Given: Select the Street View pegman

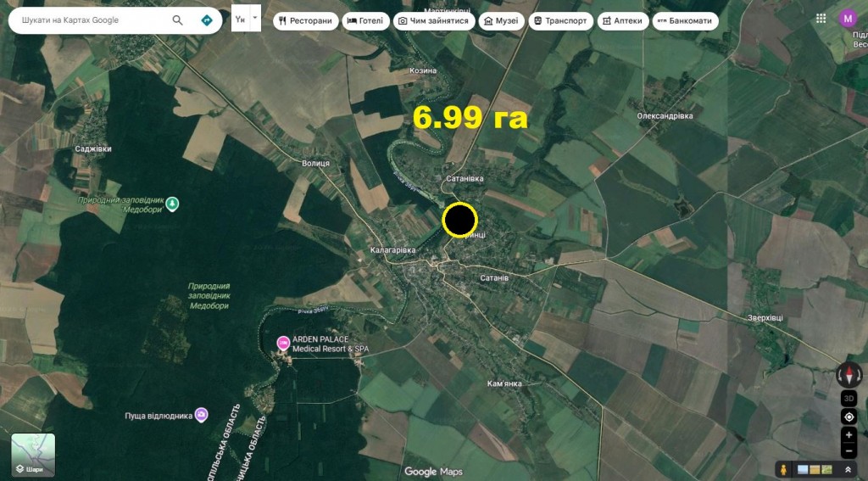Looking at the screenshot, I should pyautogui.click(x=784, y=469).
